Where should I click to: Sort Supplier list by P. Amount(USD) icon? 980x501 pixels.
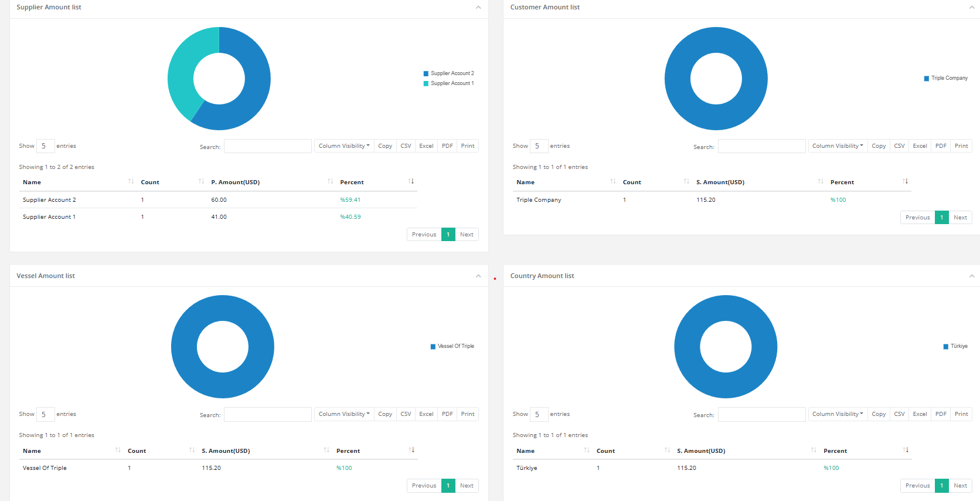tap(330, 181)
